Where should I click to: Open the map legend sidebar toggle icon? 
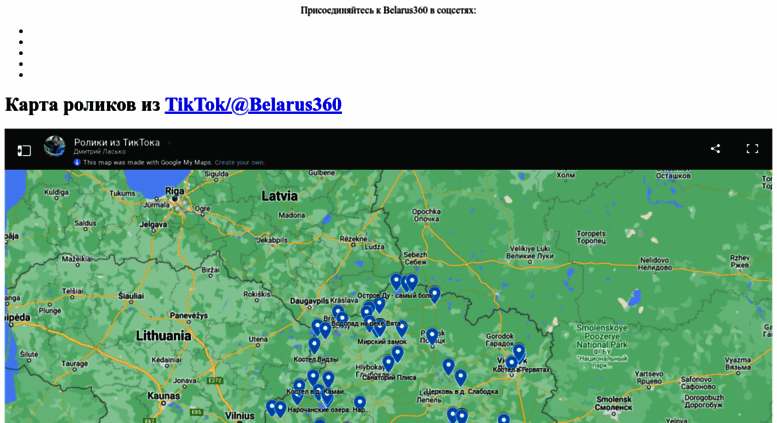coord(24,150)
